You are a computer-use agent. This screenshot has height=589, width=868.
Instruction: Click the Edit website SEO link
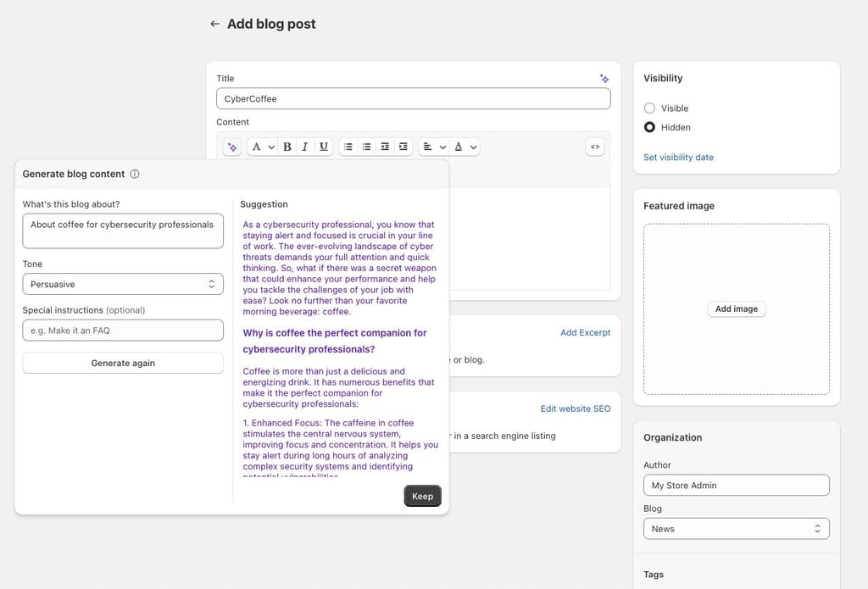point(576,408)
